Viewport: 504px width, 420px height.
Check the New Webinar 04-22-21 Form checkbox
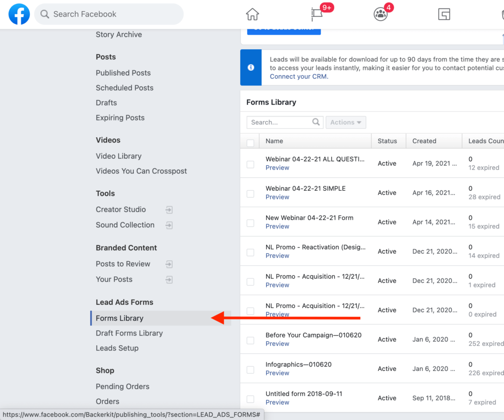click(251, 223)
